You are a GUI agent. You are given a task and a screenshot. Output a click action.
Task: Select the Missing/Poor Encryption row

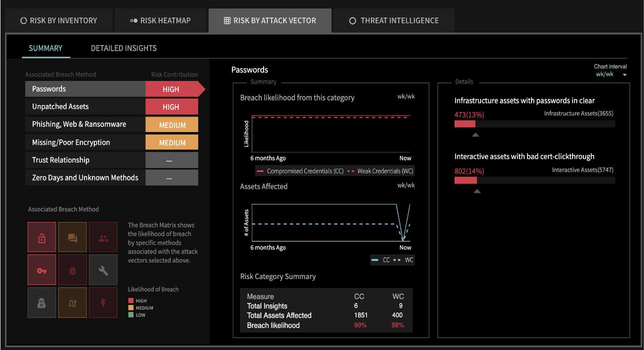112,143
